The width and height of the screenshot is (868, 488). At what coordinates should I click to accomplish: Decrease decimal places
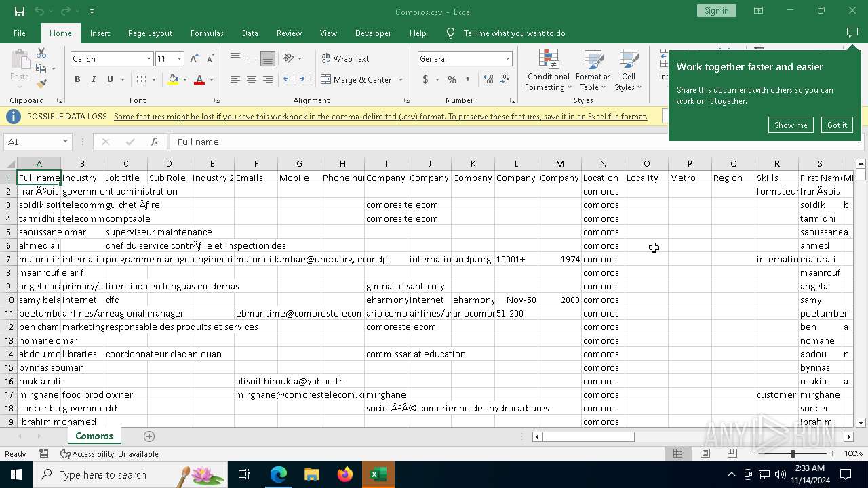point(506,79)
